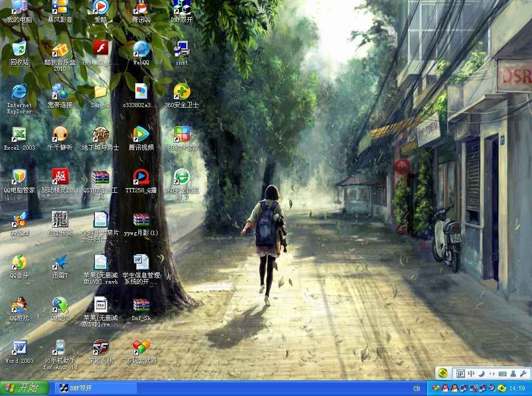
Task: Open Word 2003 shortcut
Action: (19, 352)
